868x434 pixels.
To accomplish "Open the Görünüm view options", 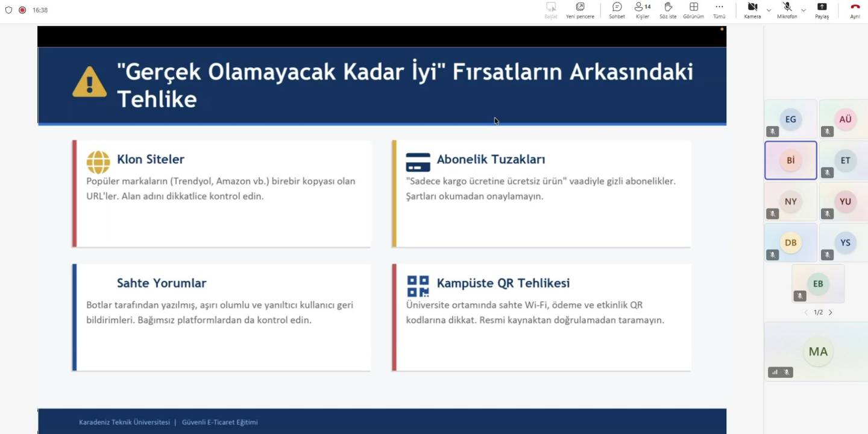I will pos(693,10).
